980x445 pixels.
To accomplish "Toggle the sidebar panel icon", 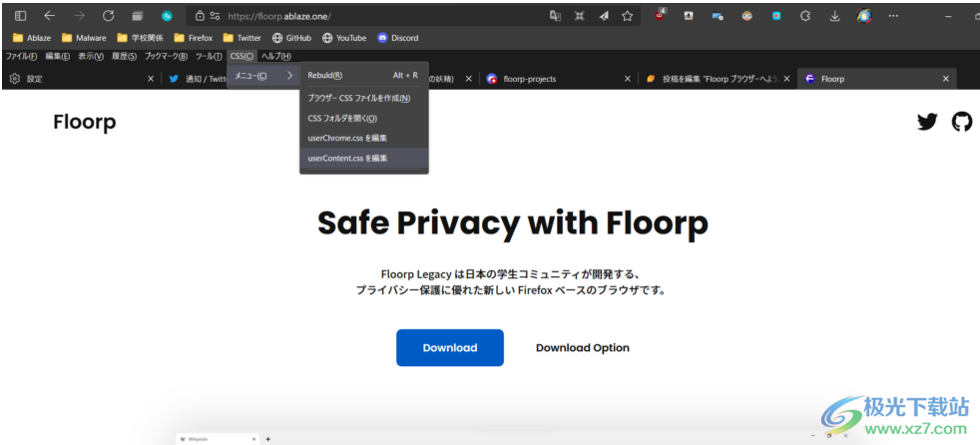I will click(21, 16).
